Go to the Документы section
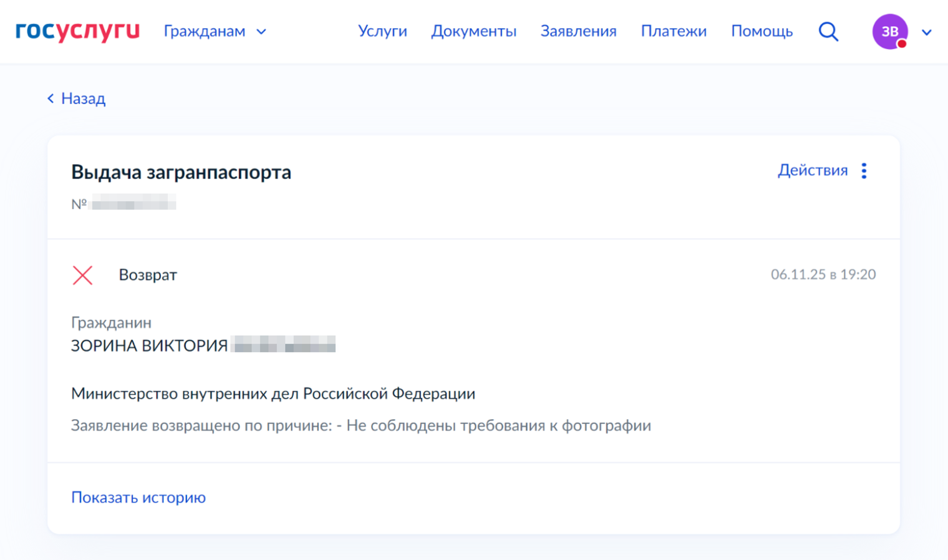 [x=473, y=31]
